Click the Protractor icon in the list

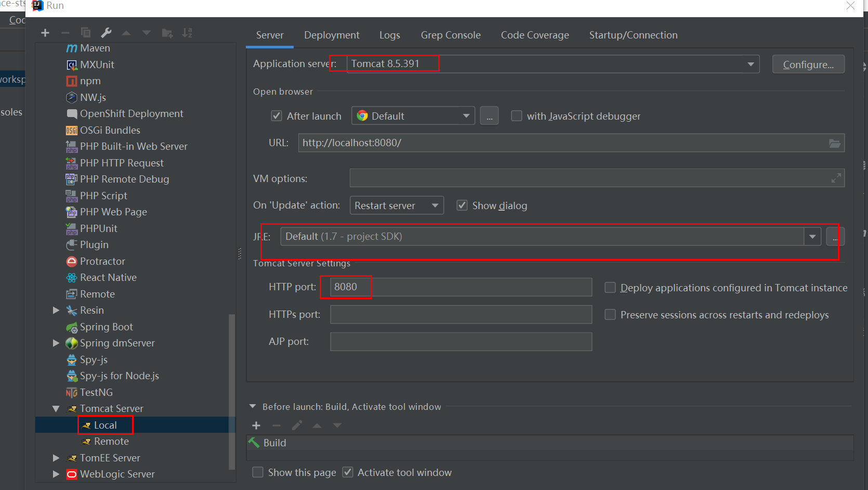72,261
